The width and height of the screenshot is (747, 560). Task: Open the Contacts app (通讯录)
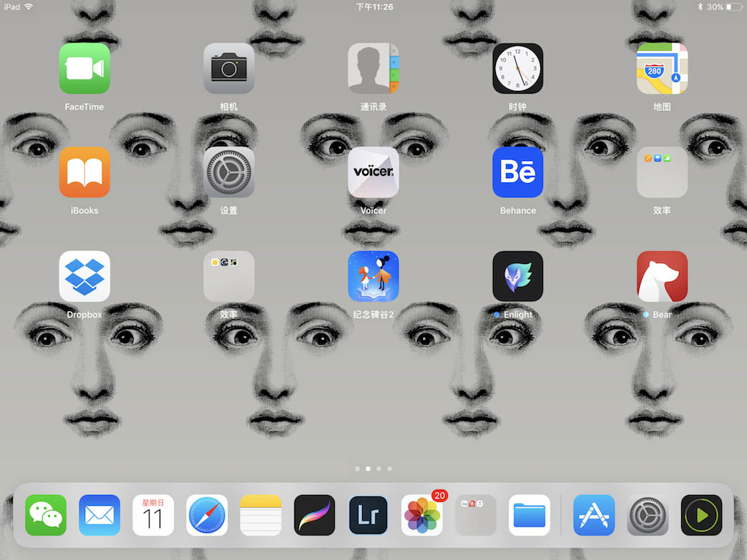tap(373, 69)
